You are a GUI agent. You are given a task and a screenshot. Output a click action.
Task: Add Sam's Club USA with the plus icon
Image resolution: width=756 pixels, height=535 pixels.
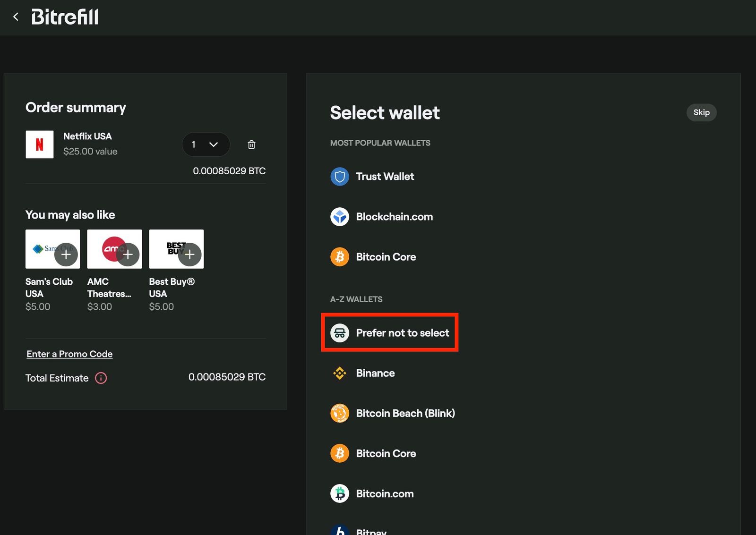[x=66, y=255]
